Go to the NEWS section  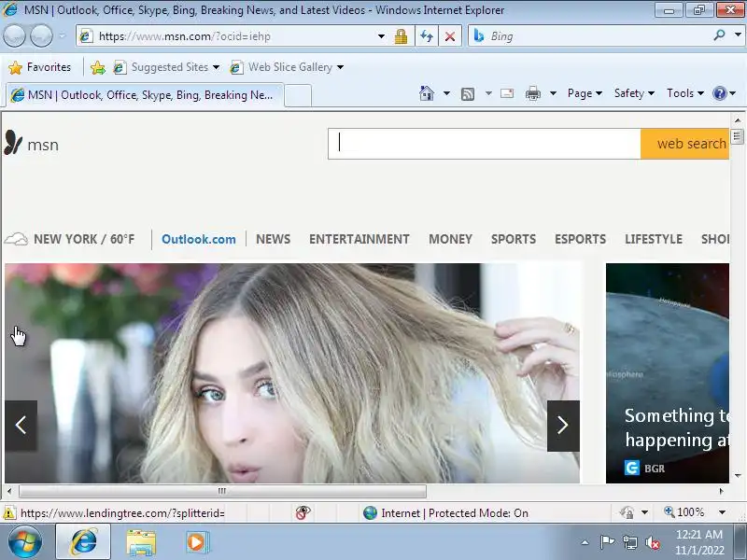[273, 239]
